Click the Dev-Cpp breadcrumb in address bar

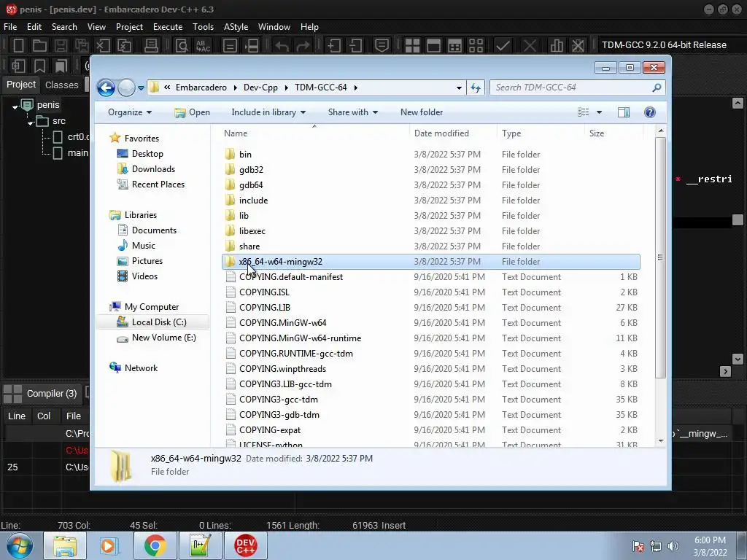point(260,87)
